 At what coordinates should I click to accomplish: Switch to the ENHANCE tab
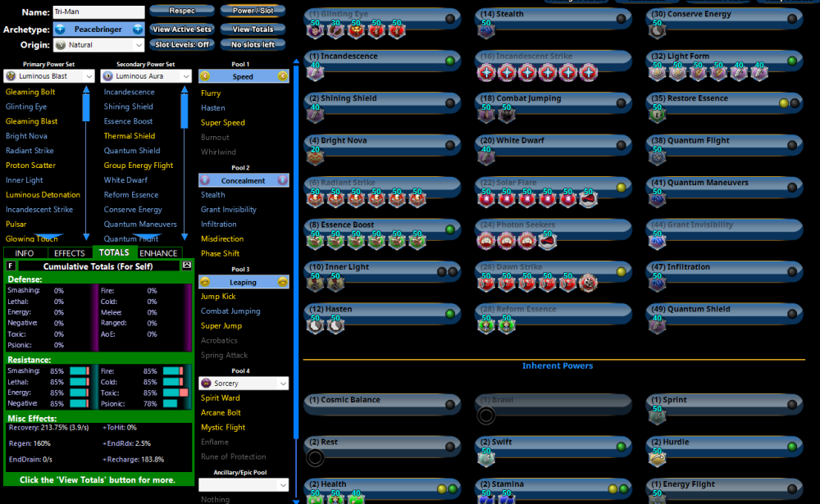pyautogui.click(x=159, y=253)
